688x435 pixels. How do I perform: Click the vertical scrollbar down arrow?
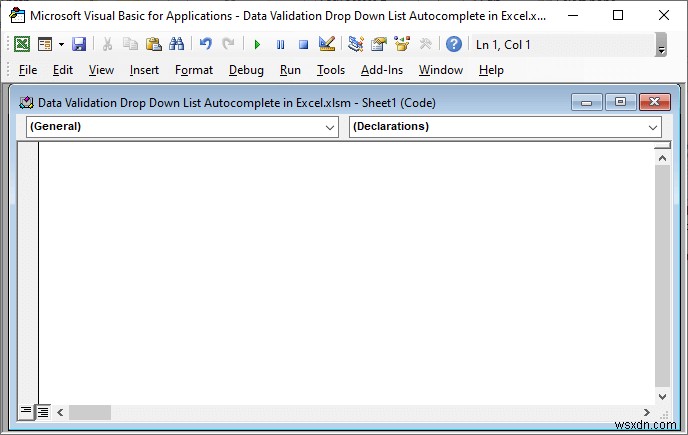[x=662, y=396]
